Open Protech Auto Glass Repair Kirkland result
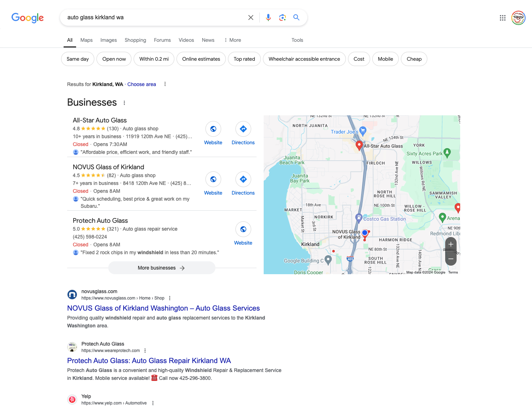532x407 pixels. (149, 361)
